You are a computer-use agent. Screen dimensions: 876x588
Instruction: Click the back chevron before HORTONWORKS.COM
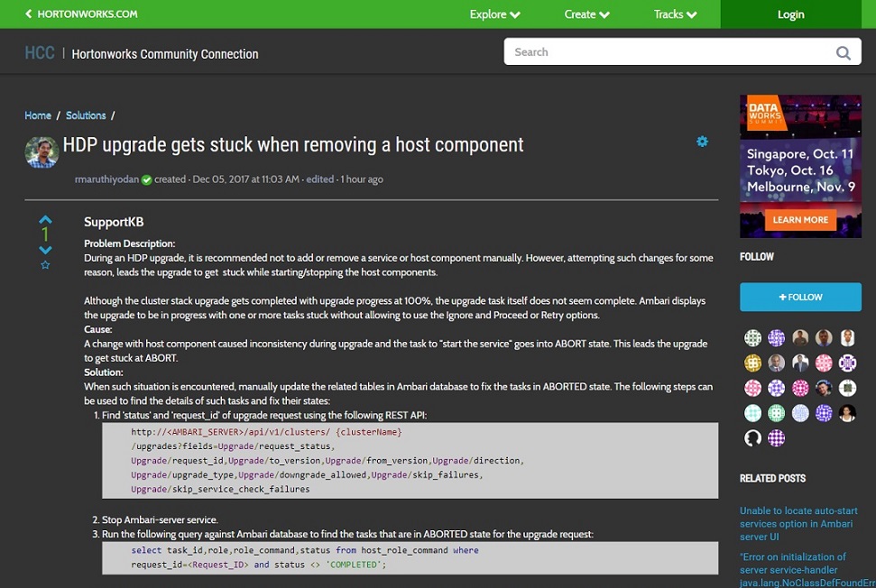pyautogui.click(x=29, y=14)
